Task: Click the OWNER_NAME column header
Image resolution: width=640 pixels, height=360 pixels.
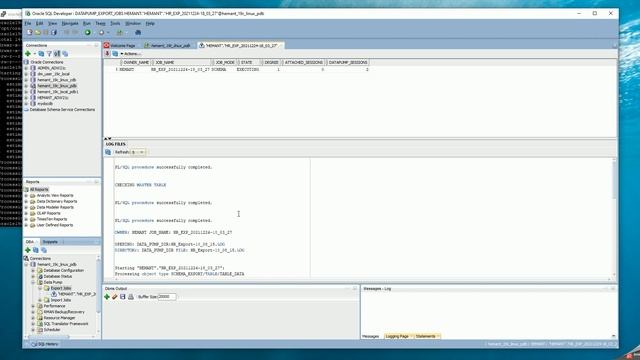Action: coord(136,62)
